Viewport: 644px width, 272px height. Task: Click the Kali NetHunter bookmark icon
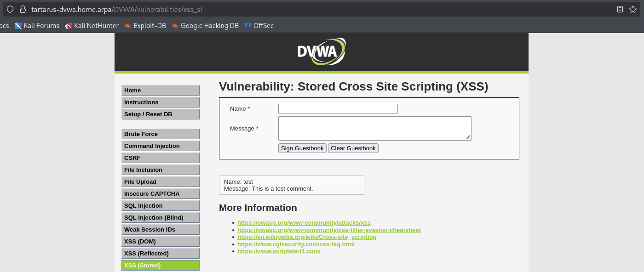(x=69, y=26)
